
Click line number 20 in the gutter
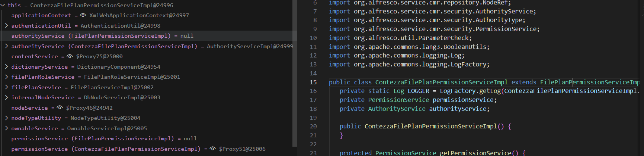(313, 127)
